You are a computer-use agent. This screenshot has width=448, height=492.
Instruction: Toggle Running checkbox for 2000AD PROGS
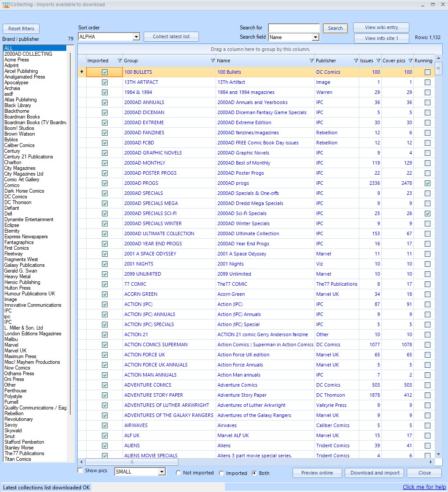(427, 183)
